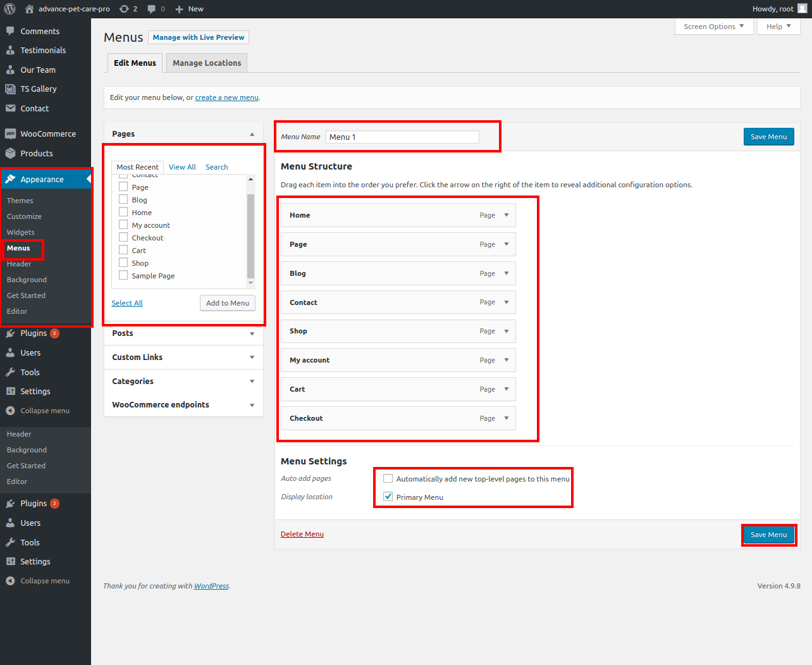812x665 pixels.
Task: Click the TS Gallery sidebar icon
Action: point(10,89)
